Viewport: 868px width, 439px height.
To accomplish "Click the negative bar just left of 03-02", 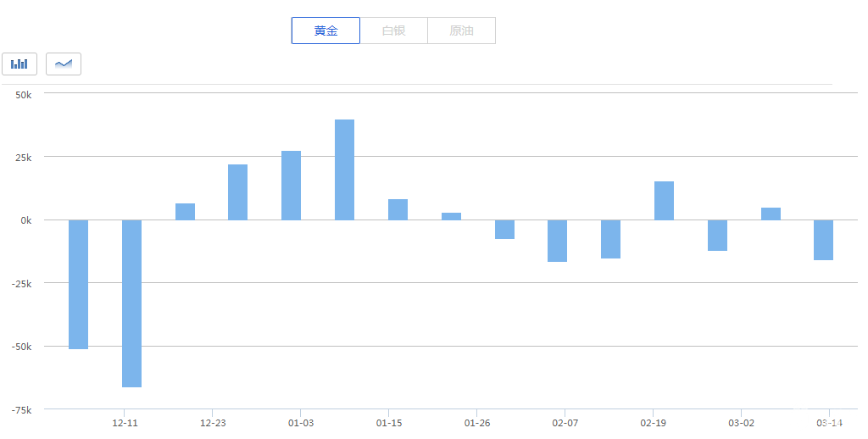I will tap(717, 236).
